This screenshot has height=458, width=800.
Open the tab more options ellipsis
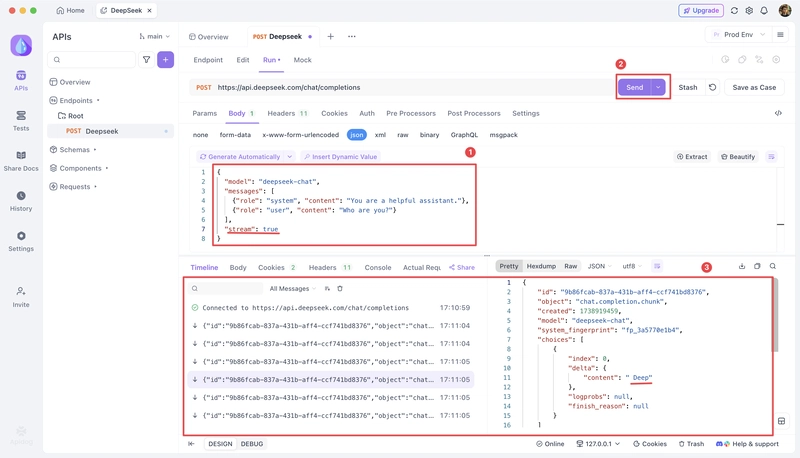point(352,36)
